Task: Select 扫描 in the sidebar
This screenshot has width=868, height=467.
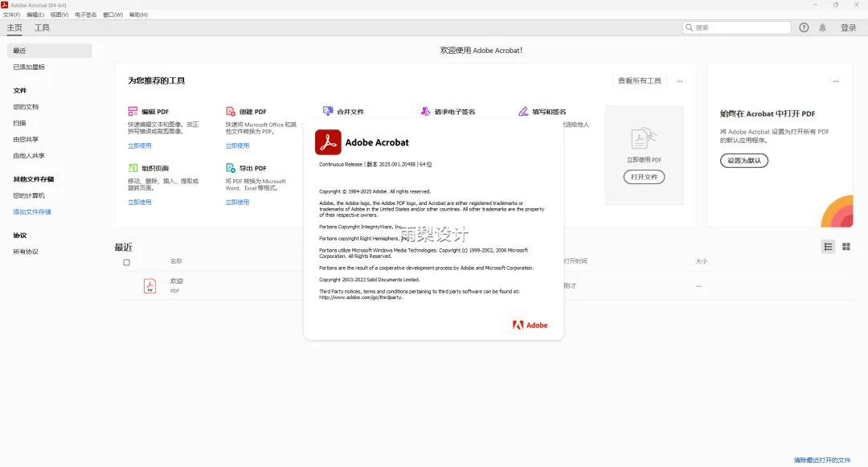Action: (19, 124)
